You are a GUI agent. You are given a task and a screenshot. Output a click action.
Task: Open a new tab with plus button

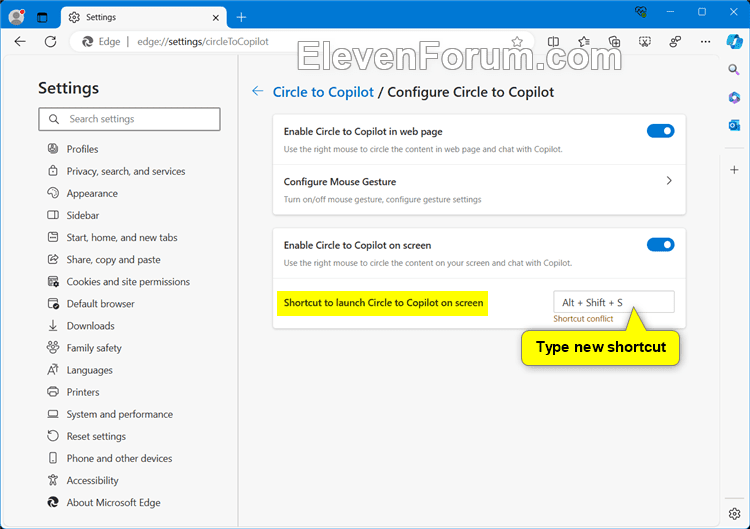(x=241, y=18)
